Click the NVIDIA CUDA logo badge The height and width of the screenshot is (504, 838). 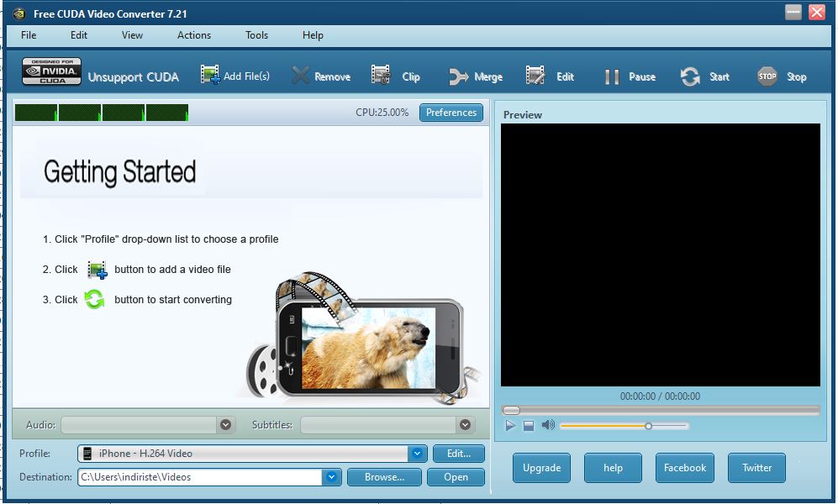pos(52,71)
